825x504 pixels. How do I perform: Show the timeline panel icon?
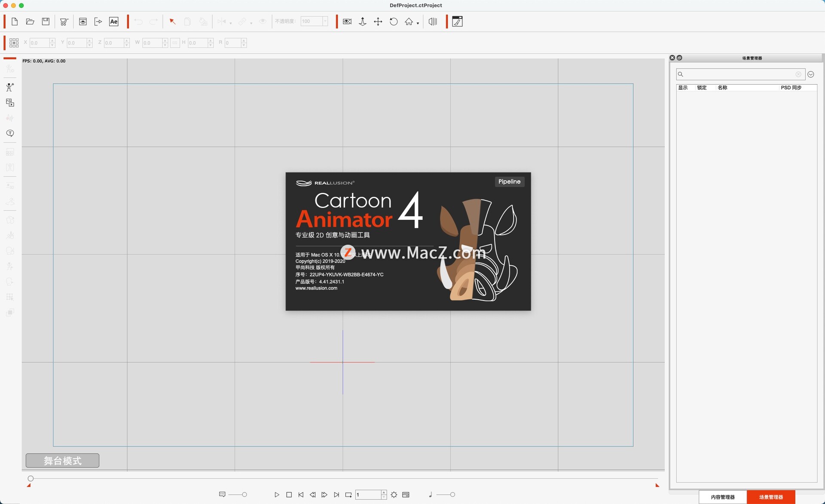(x=406, y=495)
